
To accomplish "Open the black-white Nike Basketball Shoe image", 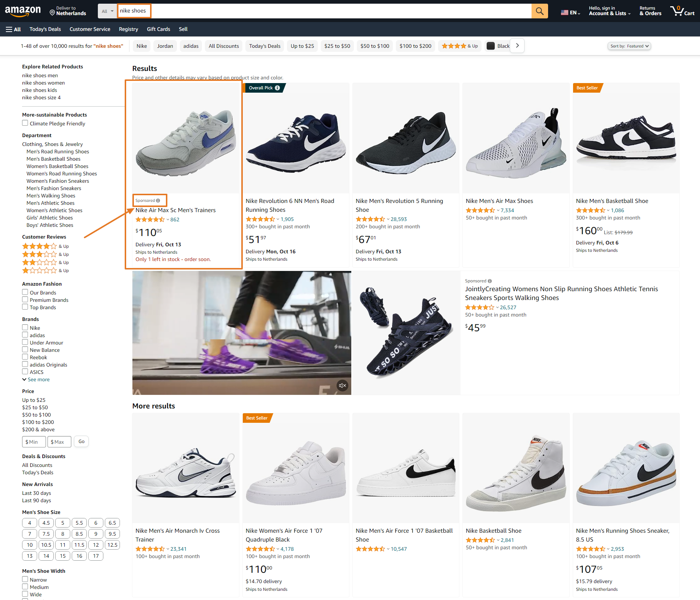I will pyautogui.click(x=626, y=138).
